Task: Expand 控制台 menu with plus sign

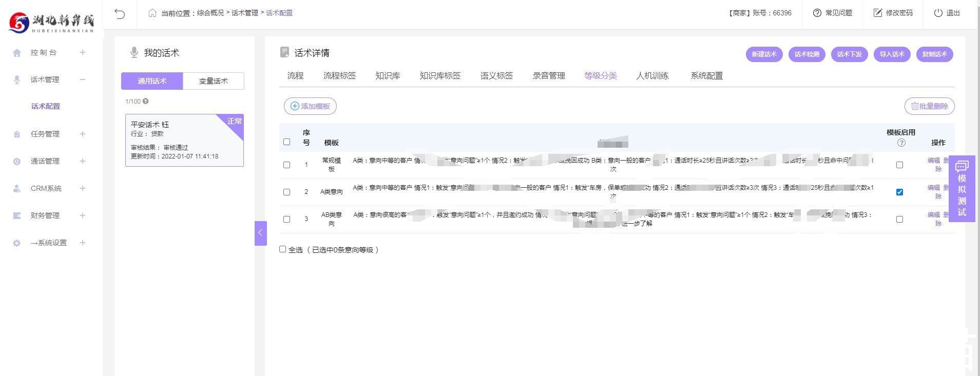Action: pyautogui.click(x=82, y=52)
